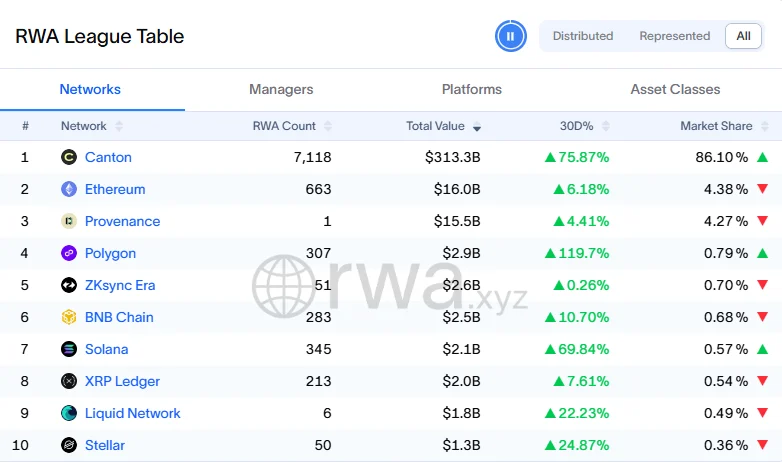Click the Polygon logo icon
Image resolution: width=782 pixels, height=462 pixels.
69,253
